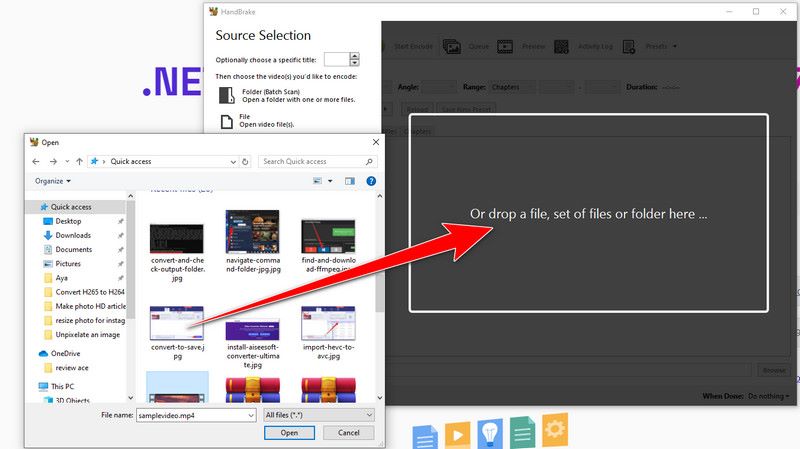
Task: Click the Folder (Batch Scan) icon
Action: tap(226, 95)
